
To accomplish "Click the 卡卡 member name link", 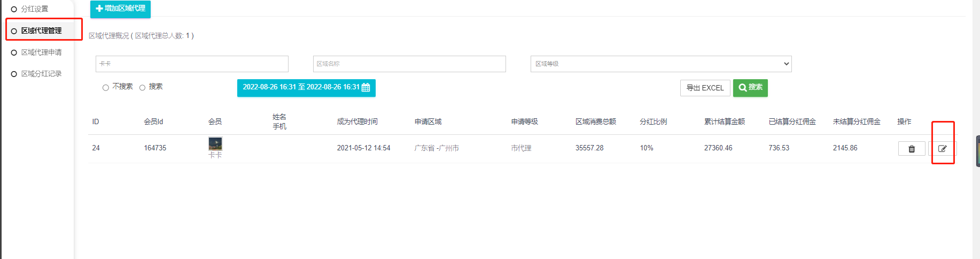I will 215,155.
